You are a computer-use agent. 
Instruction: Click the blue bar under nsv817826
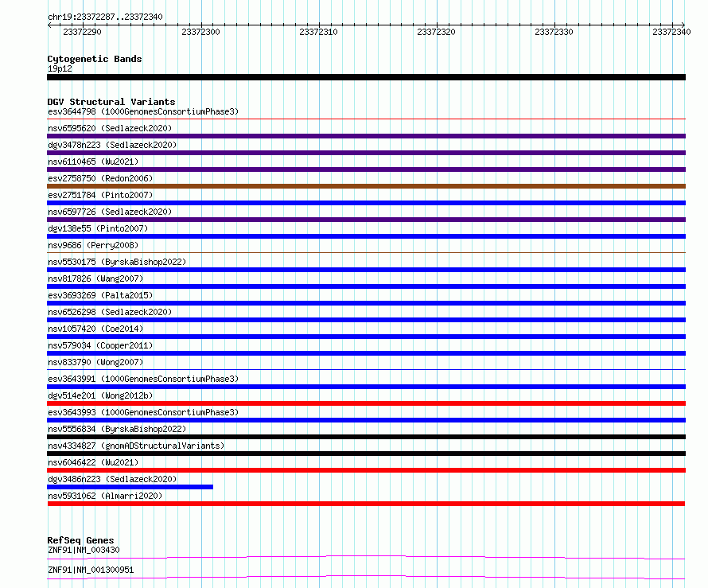pyautogui.click(x=366, y=286)
